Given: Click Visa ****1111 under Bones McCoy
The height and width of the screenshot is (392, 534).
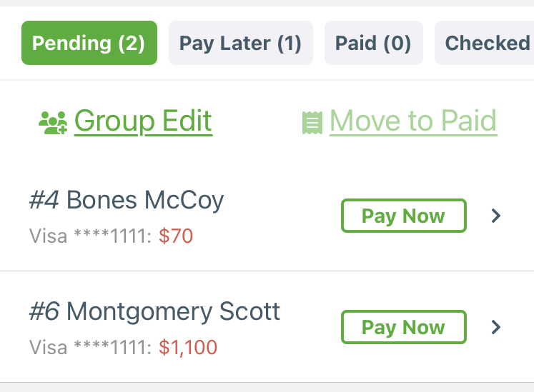Looking at the screenshot, I should click(90, 236).
